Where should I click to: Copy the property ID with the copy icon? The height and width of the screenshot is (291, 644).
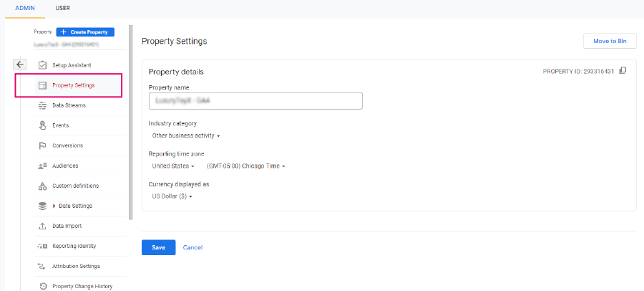623,71
